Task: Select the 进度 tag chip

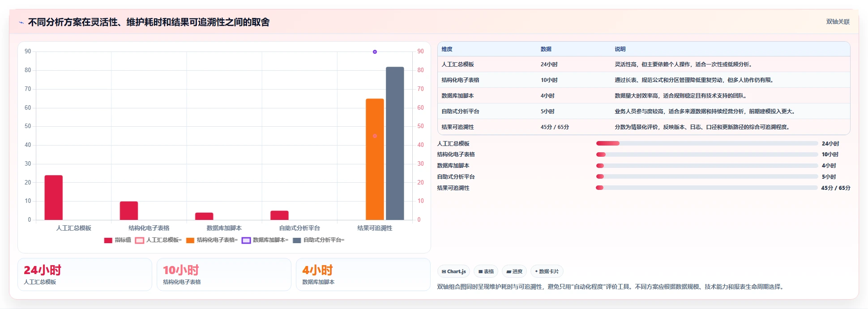Action: pos(514,271)
